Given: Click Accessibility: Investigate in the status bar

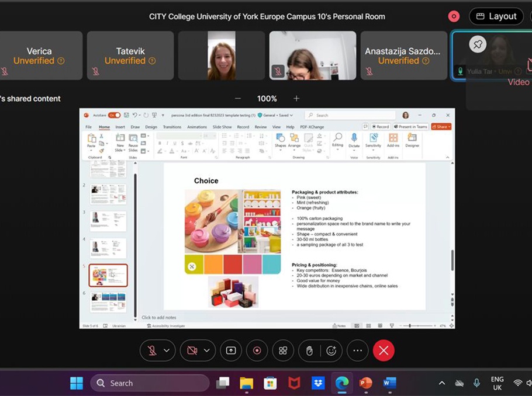Looking at the screenshot, I should (x=166, y=326).
